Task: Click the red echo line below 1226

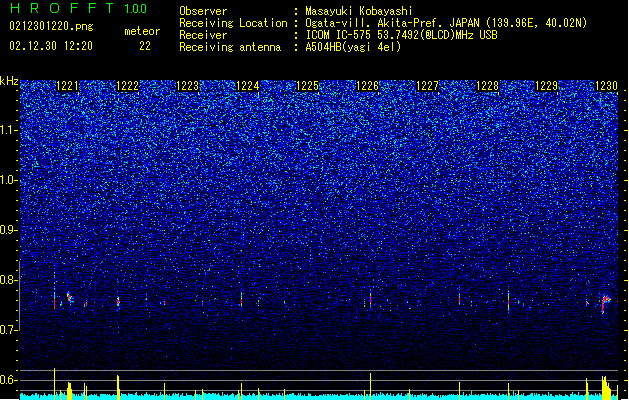Action: click(370, 299)
